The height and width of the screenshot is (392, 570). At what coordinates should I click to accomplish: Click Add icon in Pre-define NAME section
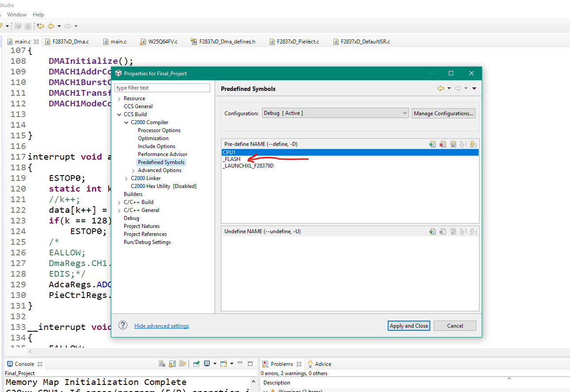click(432, 144)
